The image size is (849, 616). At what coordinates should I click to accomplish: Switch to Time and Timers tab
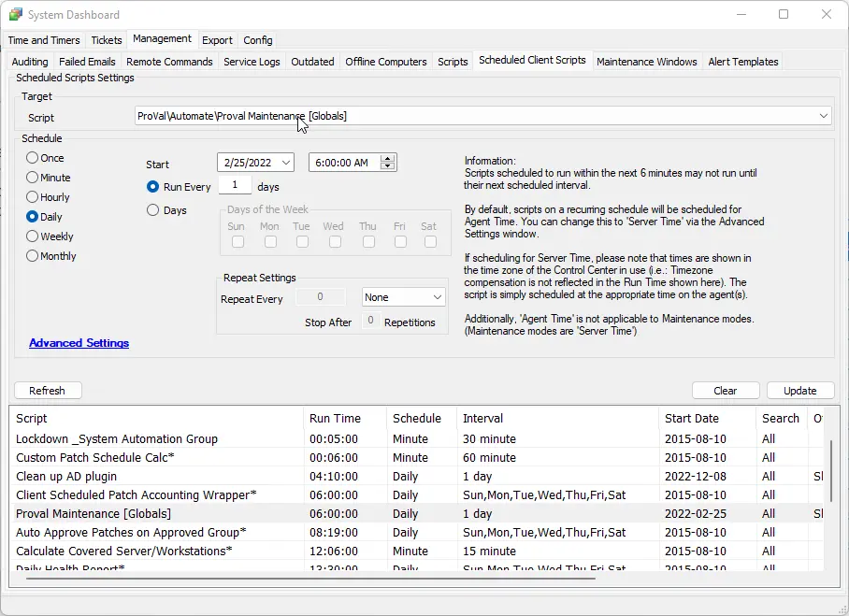[x=44, y=40]
